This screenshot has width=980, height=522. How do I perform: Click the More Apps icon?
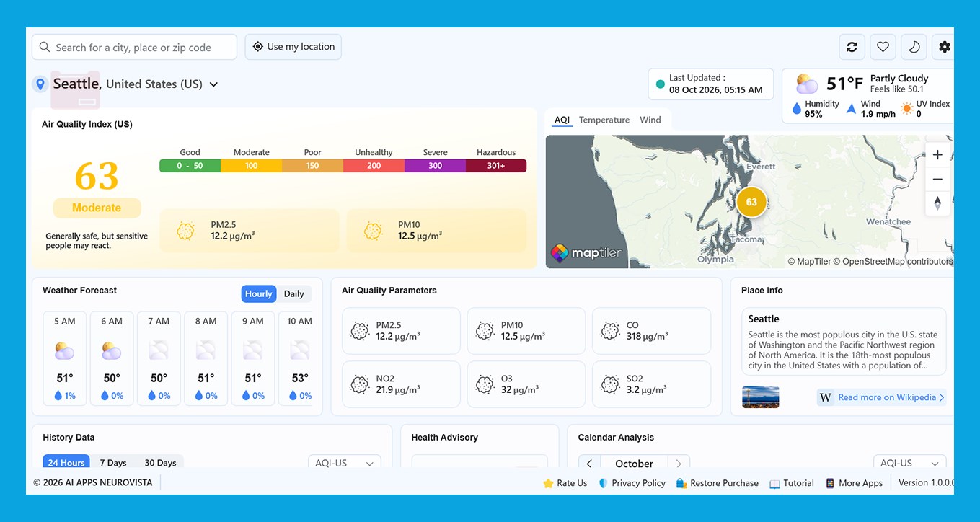pyautogui.click(x=831, y=484)
